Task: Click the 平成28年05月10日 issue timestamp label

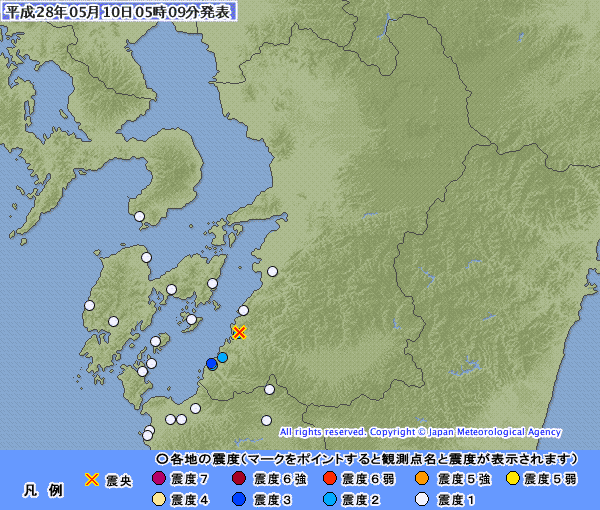Action: coord(119,12)
